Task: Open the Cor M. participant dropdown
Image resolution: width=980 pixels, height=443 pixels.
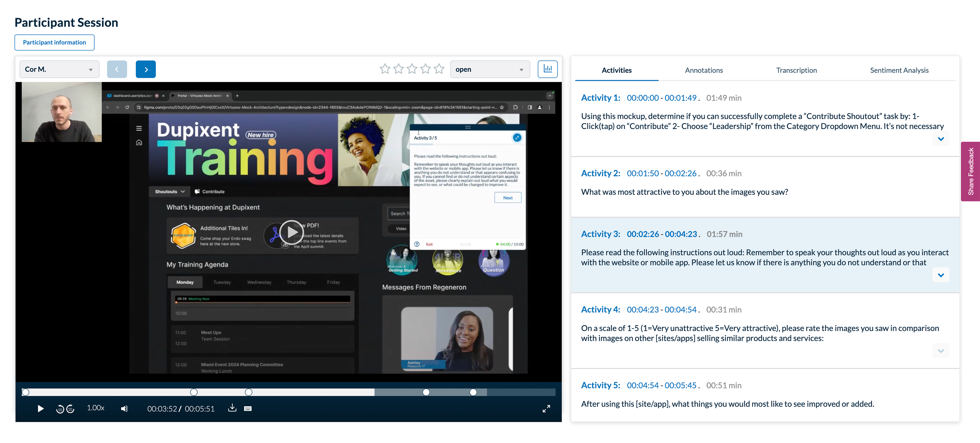Action: 59,69
